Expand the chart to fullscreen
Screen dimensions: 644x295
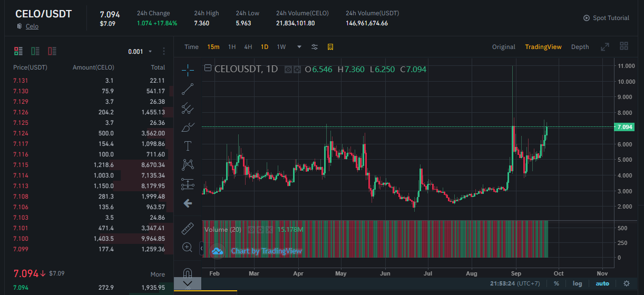tap(605, 46)
